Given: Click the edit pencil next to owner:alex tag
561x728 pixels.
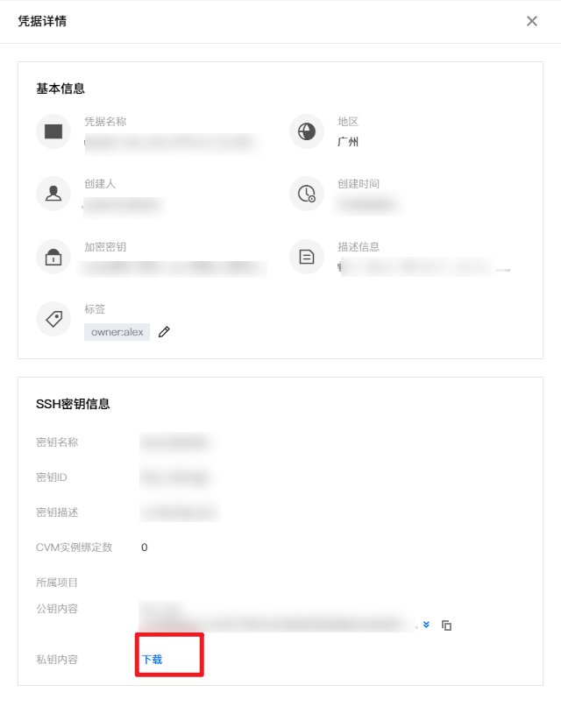Looking at the screenshot, I should (x=164, y=332).
